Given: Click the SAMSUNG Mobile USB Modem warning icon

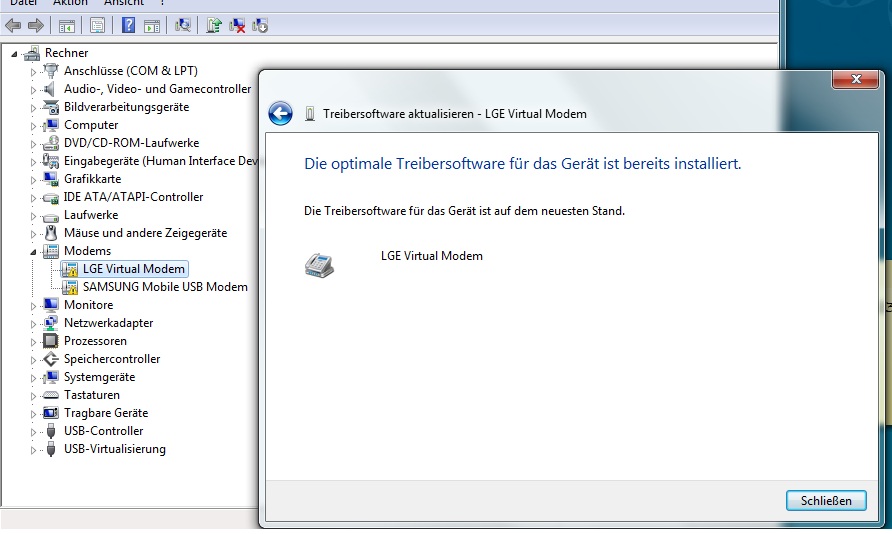Looking at the screenshot, I should coord(70,287).
